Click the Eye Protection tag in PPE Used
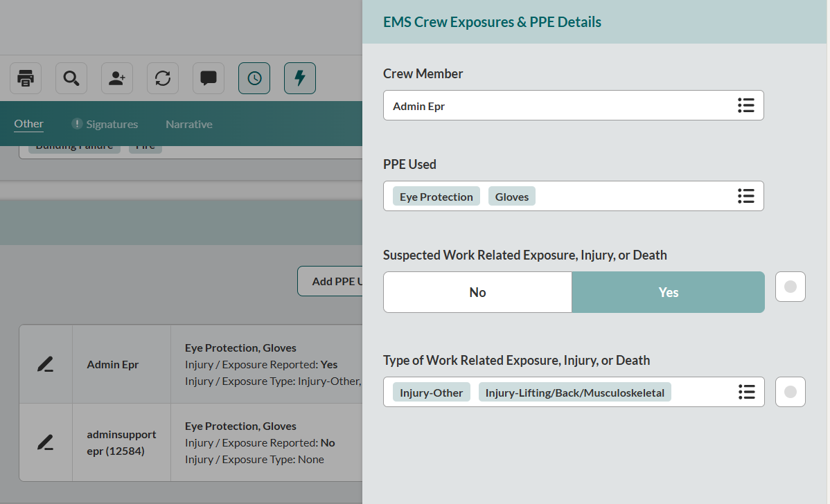 (x=436, y=197)
